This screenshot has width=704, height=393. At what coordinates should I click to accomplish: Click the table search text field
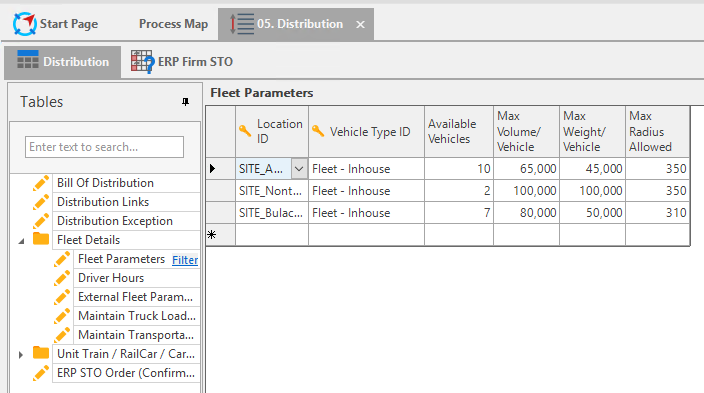[x=104, y=147]
